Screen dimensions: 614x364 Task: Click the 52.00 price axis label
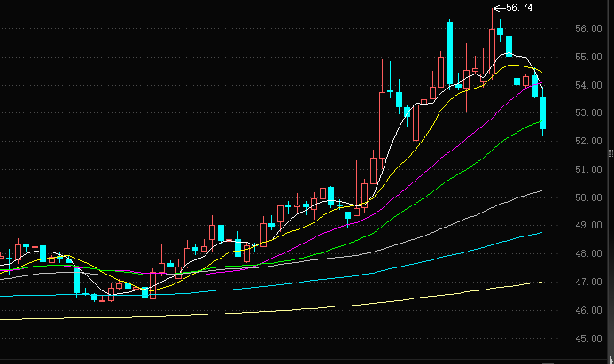[588, 142]
